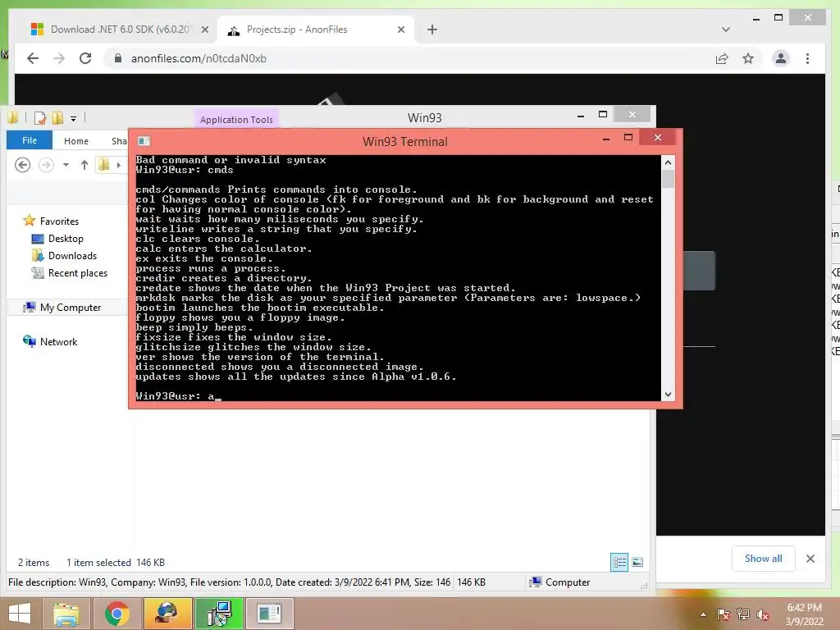Click terminal scrollbar up arrow

click(x=668, y=162)
